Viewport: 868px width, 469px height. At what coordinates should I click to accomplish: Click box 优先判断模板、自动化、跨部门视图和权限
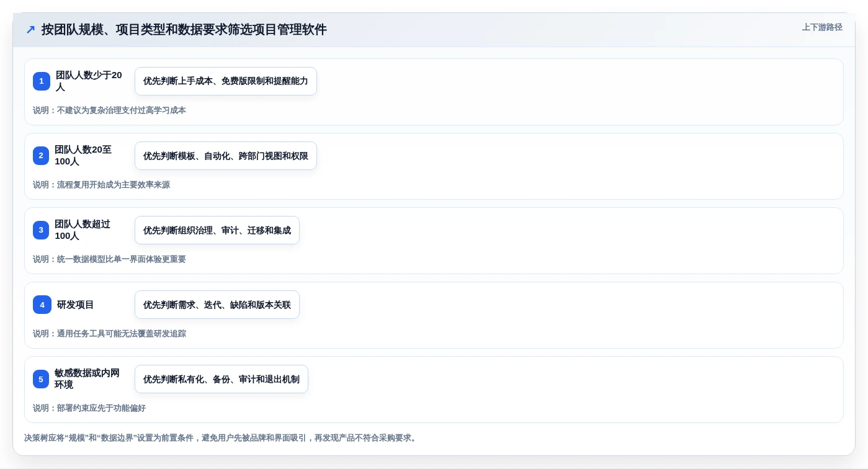coord(226,156)
